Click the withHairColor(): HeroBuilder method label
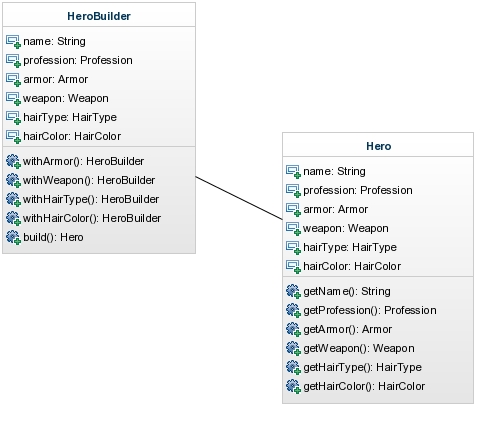This screenshot has width=493, height=423. [x=92, y=218]
